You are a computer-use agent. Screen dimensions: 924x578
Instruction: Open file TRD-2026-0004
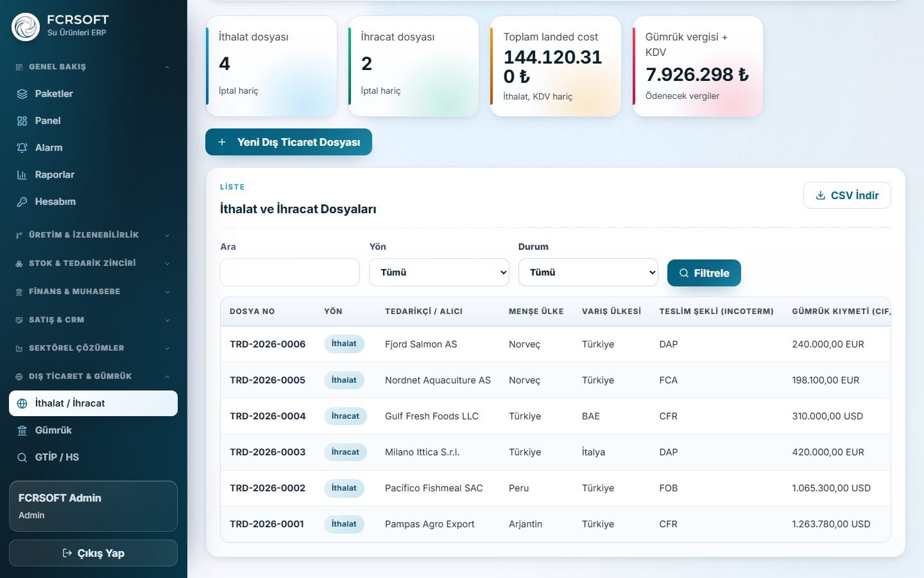tap(268, 416)
